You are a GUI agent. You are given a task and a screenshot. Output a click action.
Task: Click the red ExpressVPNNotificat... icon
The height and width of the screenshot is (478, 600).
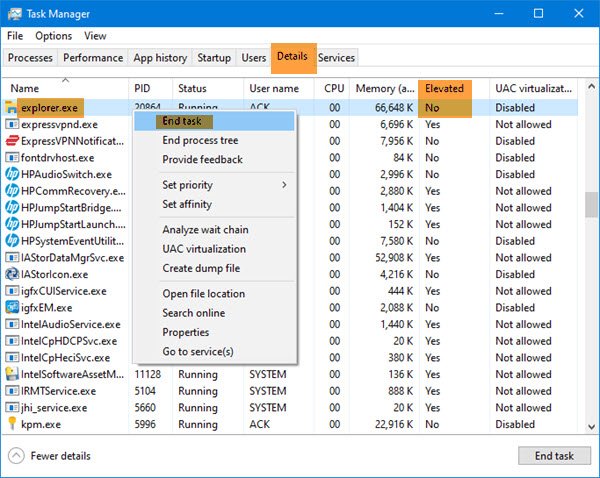(x=12, y=141)
